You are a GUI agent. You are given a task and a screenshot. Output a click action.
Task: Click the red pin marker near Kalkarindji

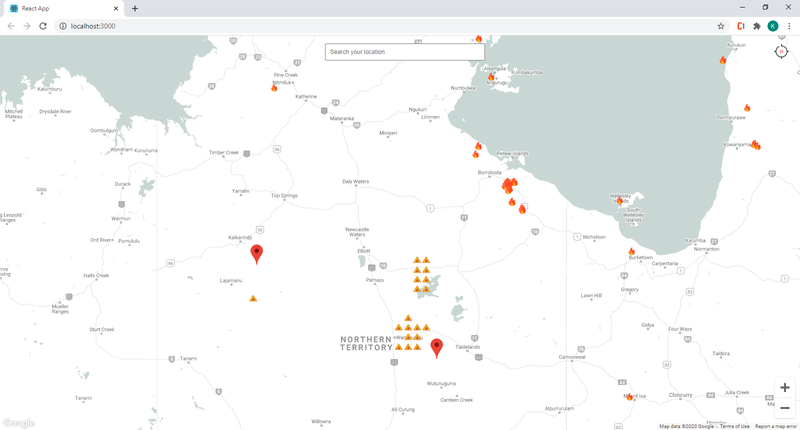[257, 253]
